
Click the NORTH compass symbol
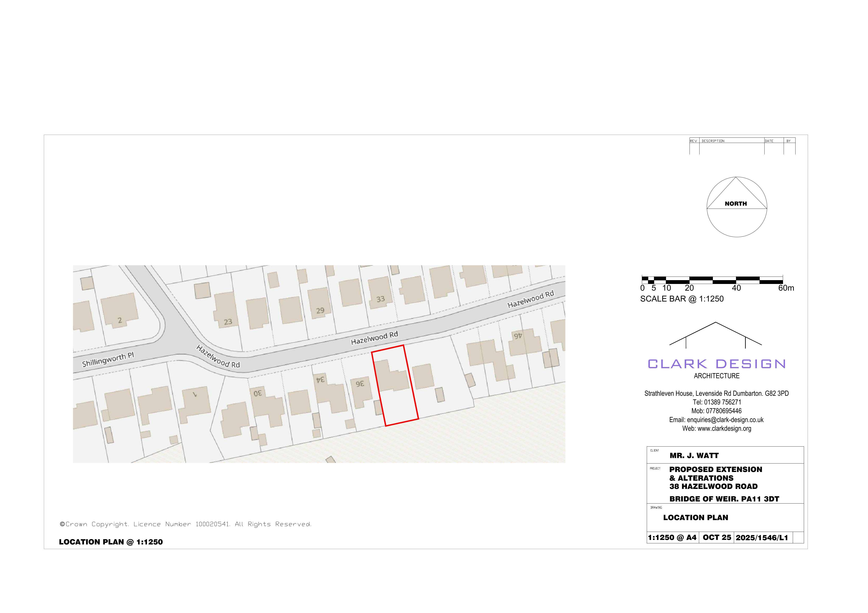click(736, 207)
